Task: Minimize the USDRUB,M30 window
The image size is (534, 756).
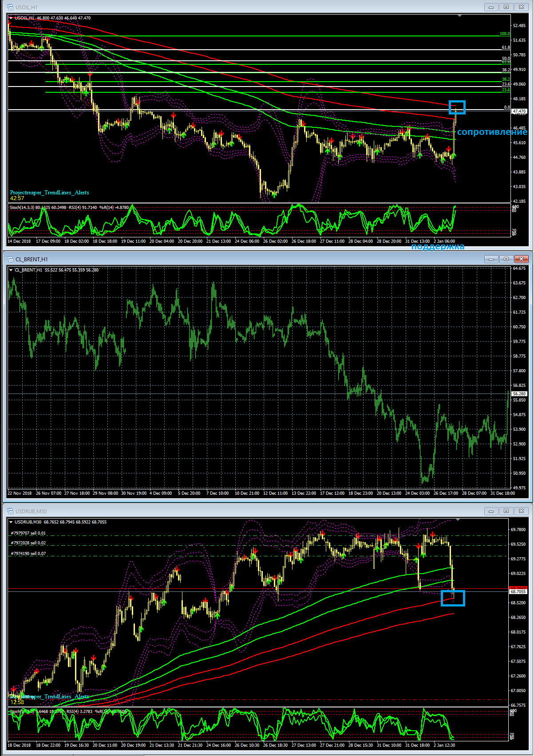Action: click(491, 511)
